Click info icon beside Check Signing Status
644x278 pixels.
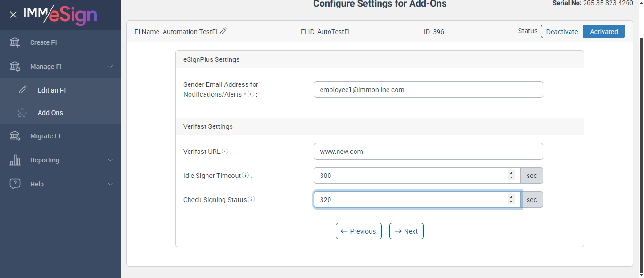pyautogui.click(x=251, y=200)
